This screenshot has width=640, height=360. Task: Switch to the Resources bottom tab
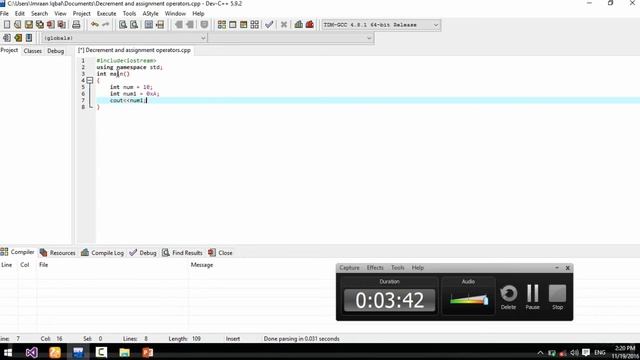pyautogui.click(x=58, y=253)
